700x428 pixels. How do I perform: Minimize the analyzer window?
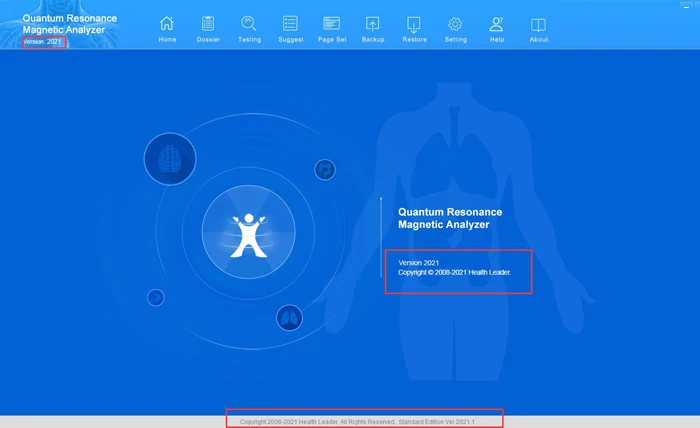686,6
